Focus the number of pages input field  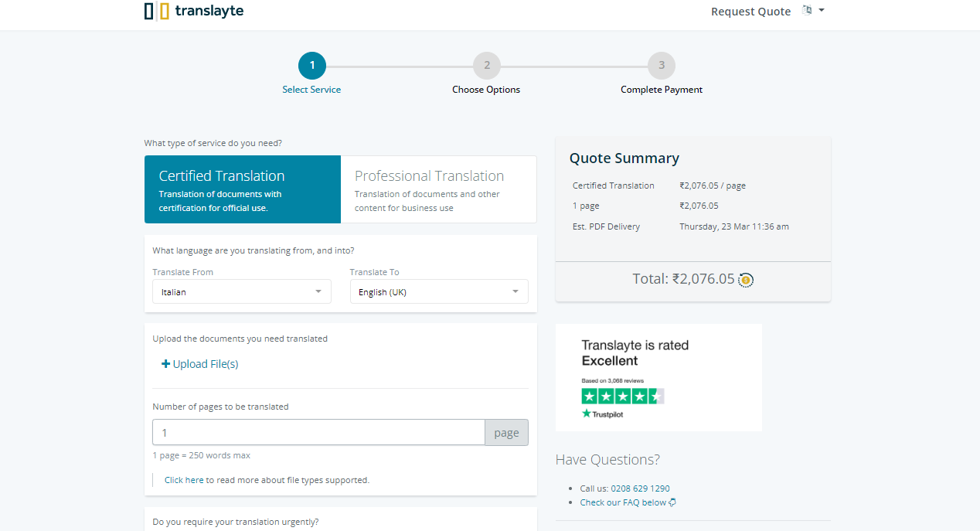[x=318, y=433]
